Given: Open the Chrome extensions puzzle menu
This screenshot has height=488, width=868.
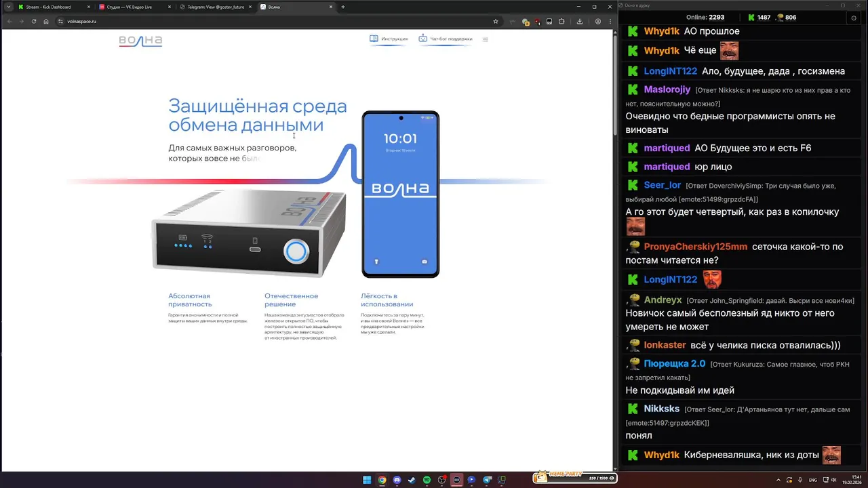Looking at the screenshot, I should click(x=561, y=21).
